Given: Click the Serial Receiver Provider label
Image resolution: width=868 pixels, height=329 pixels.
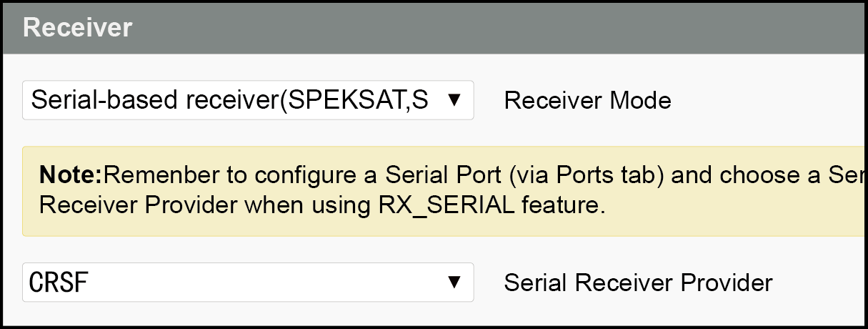Looking at the screenshot, I should (x=638, y=283).
